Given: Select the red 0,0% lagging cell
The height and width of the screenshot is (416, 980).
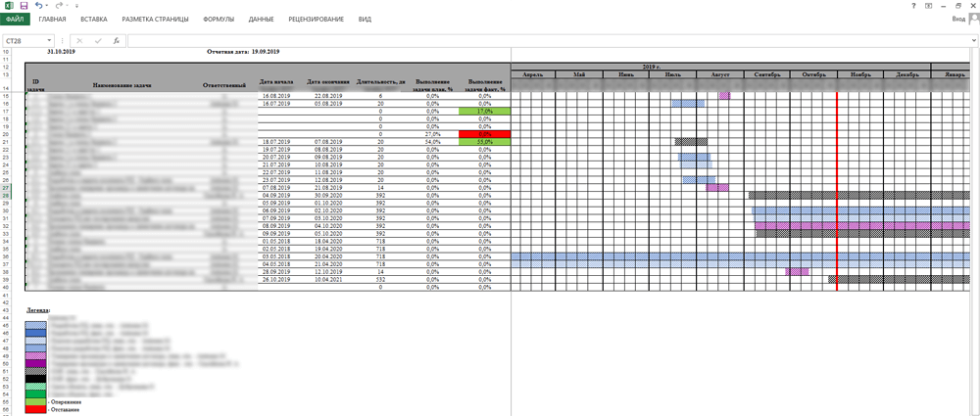Looking at the screenshot, I should 484,134.
